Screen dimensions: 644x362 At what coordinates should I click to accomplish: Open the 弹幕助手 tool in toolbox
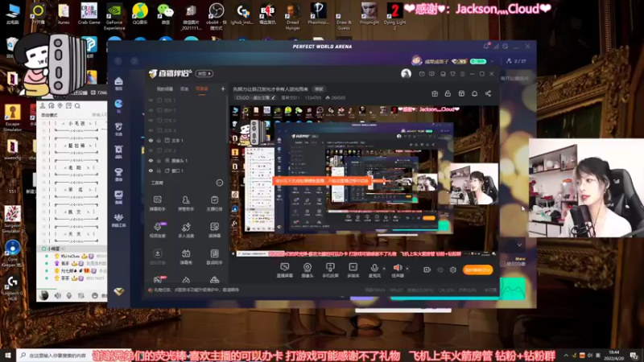click(157, 203)
